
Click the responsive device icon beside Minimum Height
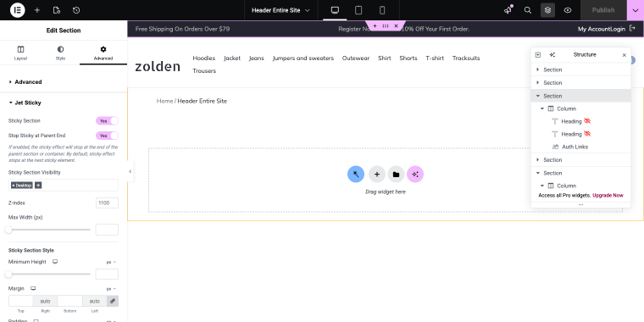click(55, 262)
